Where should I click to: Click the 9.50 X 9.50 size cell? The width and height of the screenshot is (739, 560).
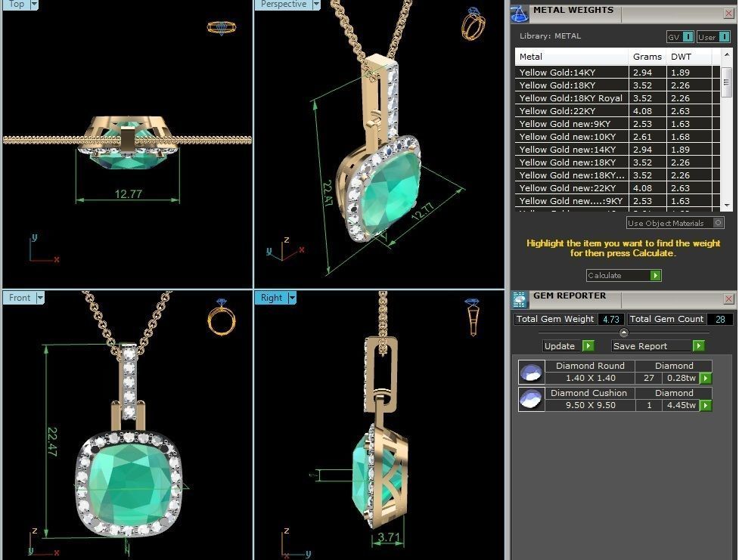pyautogui.click(x=590, y=406)
